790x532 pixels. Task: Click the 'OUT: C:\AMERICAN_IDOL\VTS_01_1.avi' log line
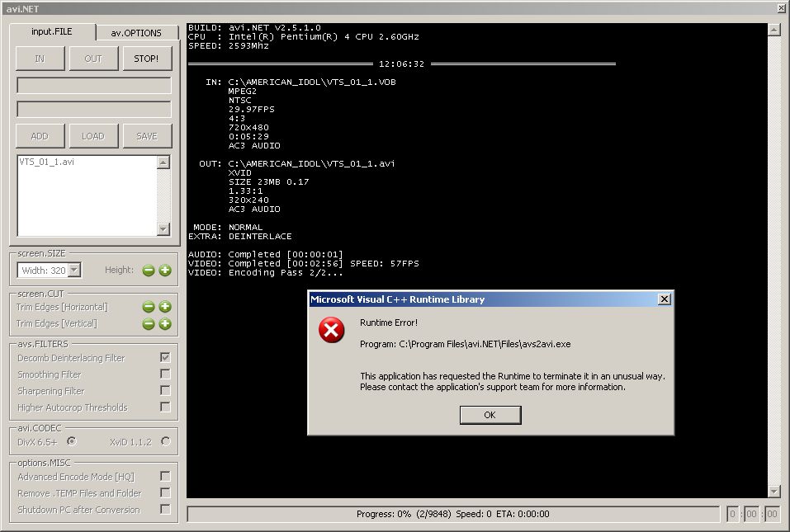click(x=296, y=163)
